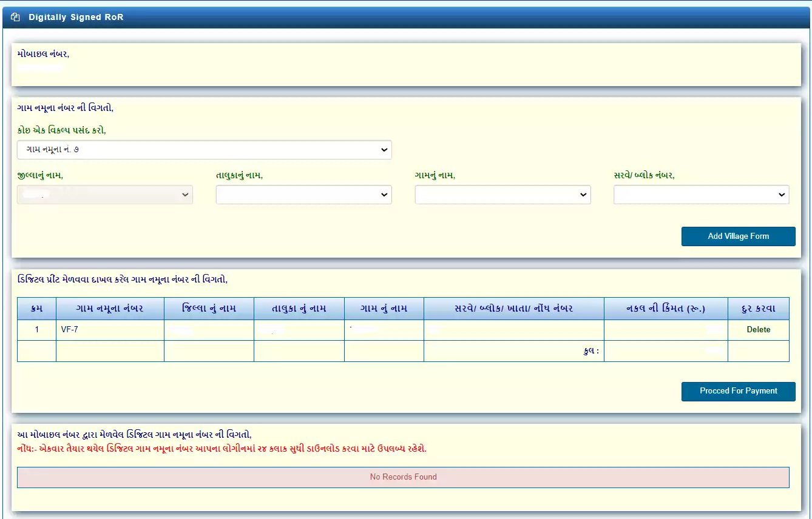
Task: Click the દુર કરવા column header
Action: click(758, 309)
